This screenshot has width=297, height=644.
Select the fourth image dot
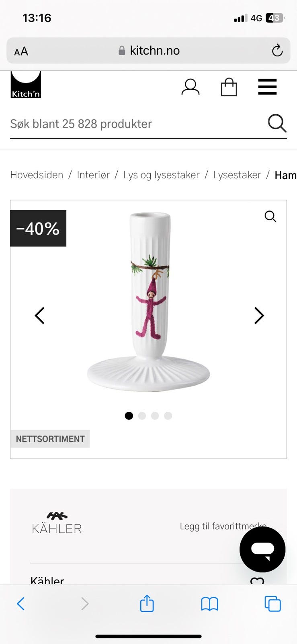click(168, 416)
